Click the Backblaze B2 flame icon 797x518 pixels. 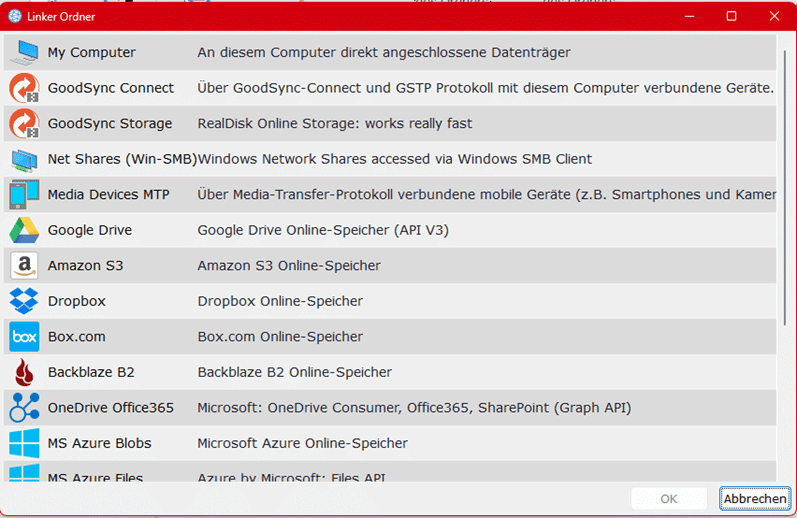[x=24, y=372]
